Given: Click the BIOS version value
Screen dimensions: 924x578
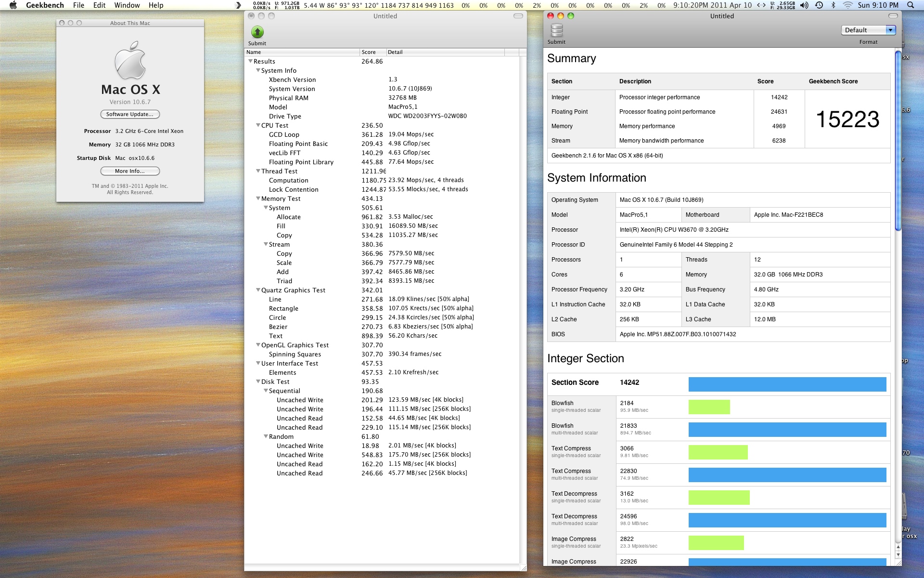Looking at the screenshot, I should (678, 334).
